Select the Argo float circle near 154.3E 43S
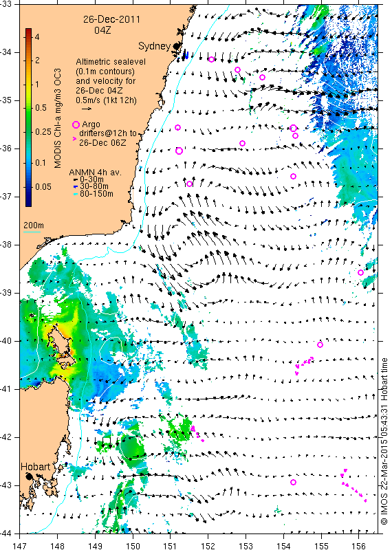The height and width of the screenshot is (550, 392). (x=294, y=483)
